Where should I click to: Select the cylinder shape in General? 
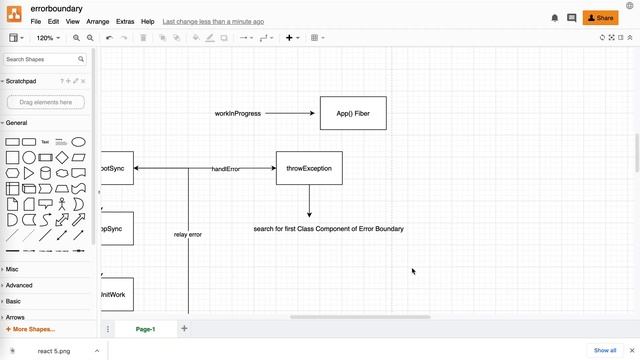coord(45,173)
